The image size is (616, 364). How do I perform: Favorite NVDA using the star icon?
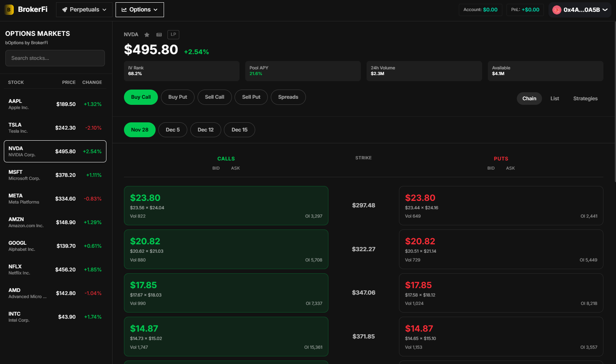click(x=147, y=34)
